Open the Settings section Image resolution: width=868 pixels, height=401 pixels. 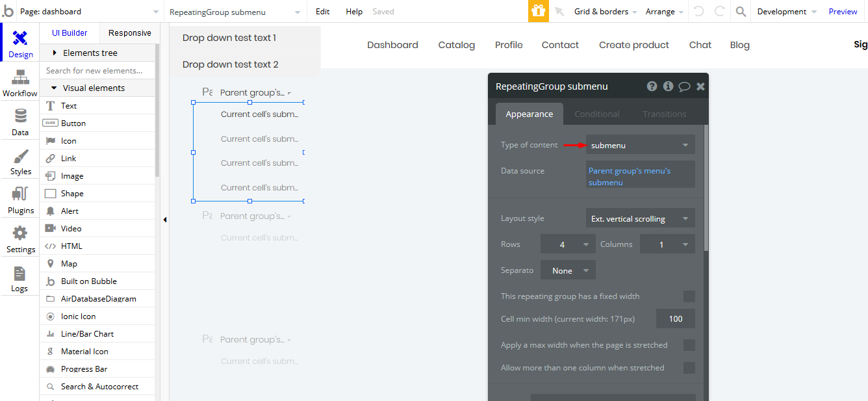20,240
